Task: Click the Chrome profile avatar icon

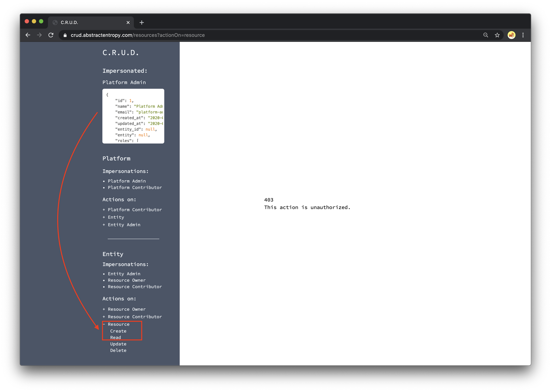Action: (512, 35)
